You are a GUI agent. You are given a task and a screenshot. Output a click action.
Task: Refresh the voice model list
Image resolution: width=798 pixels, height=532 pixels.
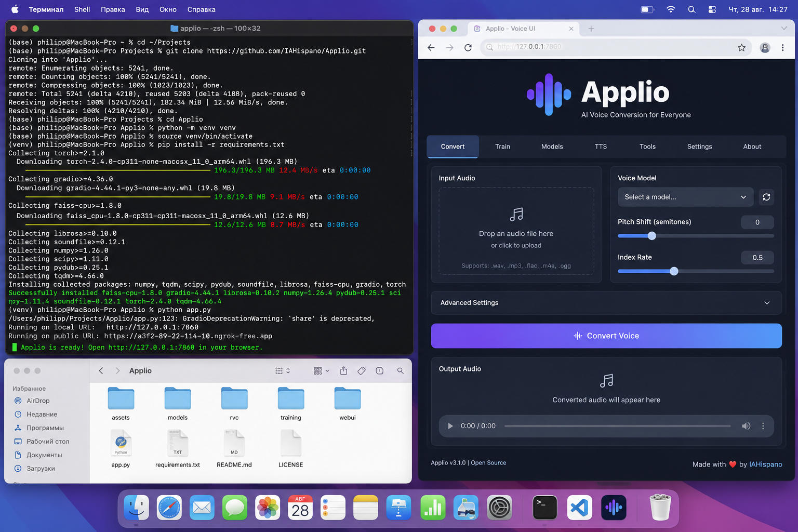point(766,197)
